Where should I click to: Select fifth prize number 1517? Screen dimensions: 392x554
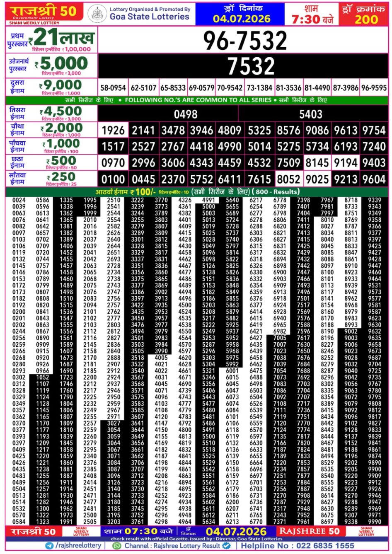[x=113, y=147]
